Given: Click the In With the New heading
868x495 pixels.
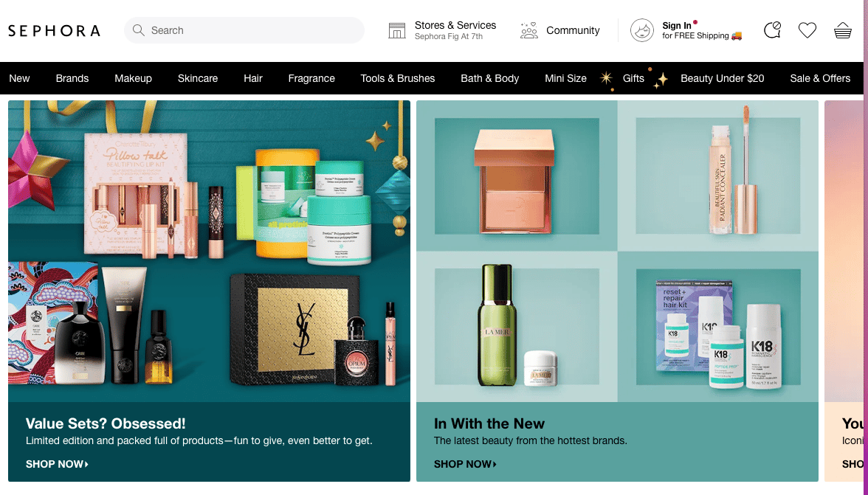Looking at the screenshot, I should tap(489, 423).
